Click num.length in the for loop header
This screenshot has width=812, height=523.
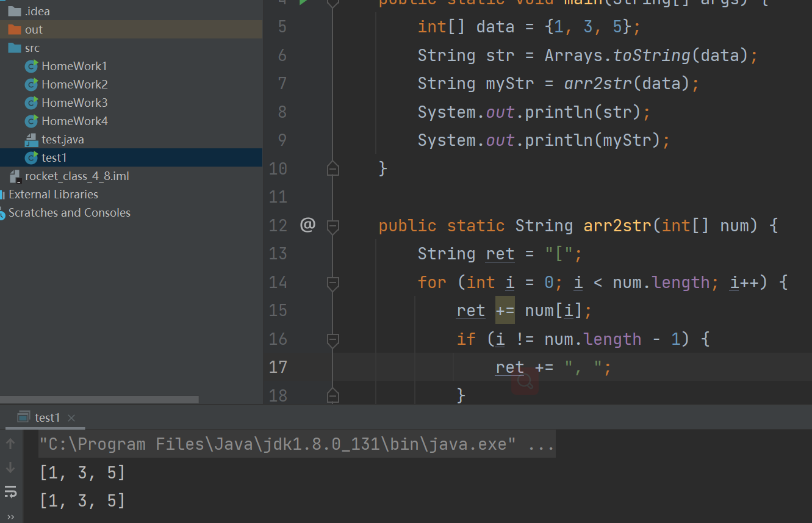(661, 283)
